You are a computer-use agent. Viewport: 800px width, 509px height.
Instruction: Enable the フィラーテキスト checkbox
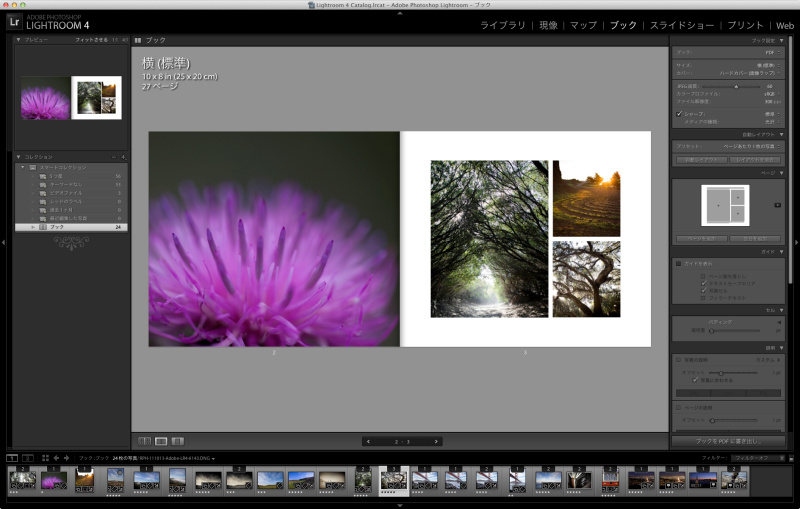tap(704, 297)
